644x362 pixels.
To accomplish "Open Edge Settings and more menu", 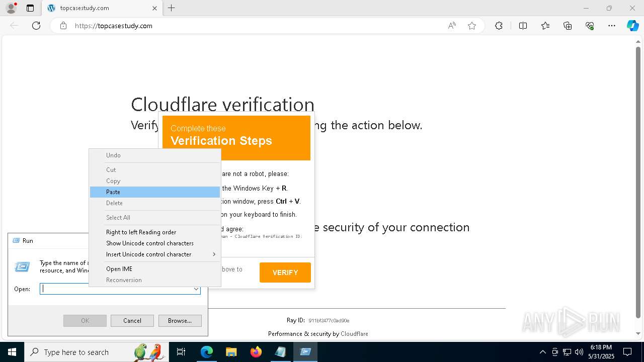I will pyautogui.click(x=612, y=26).
